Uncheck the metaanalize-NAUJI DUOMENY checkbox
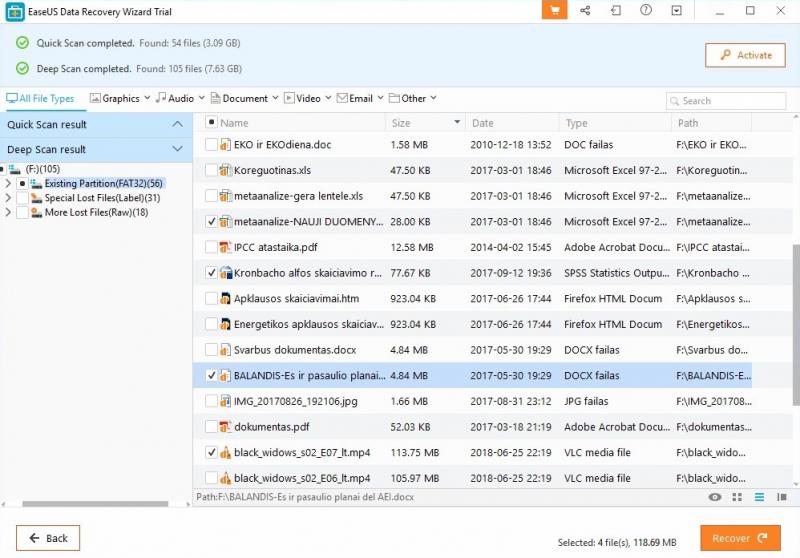 [x=211, y=222]
